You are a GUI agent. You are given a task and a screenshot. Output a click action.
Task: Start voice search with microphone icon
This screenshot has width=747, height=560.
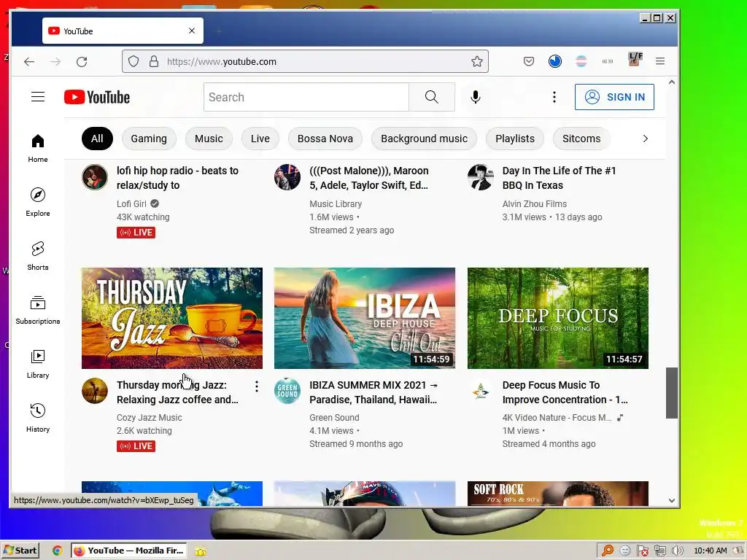[x=475, y=97]
